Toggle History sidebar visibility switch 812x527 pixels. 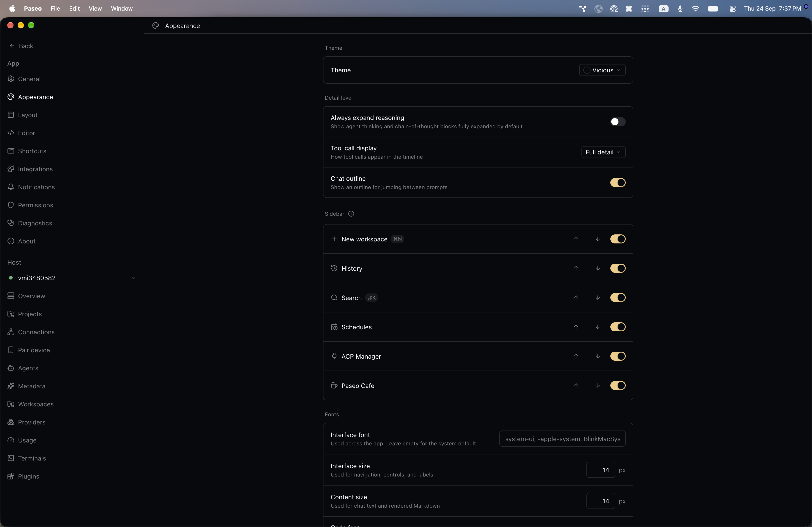pyautogui.click(x=618, y=268)
